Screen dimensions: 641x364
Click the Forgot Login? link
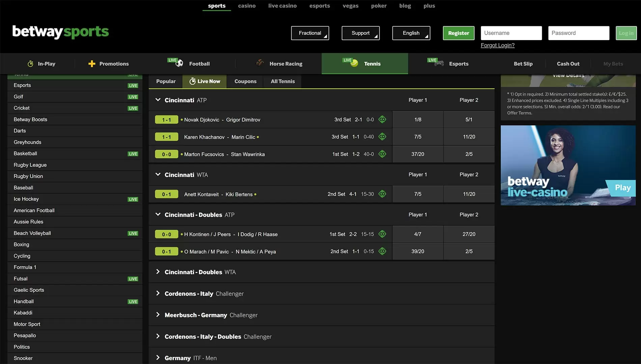498,45
